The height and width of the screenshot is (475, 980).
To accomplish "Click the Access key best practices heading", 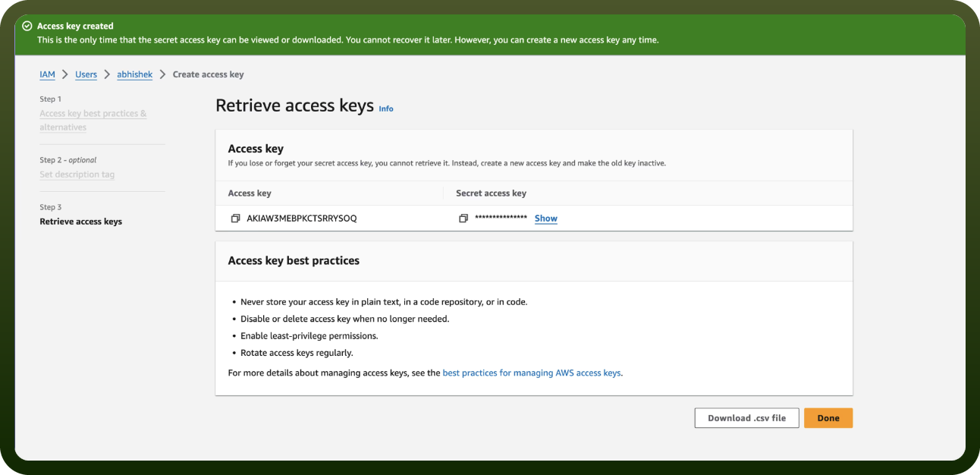I will pos(294,260).
